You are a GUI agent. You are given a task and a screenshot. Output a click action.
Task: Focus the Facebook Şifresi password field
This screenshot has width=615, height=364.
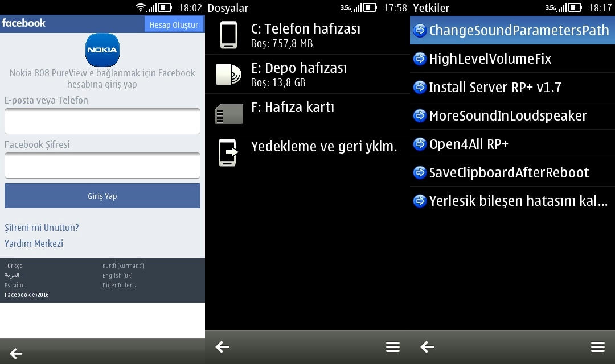102,166
